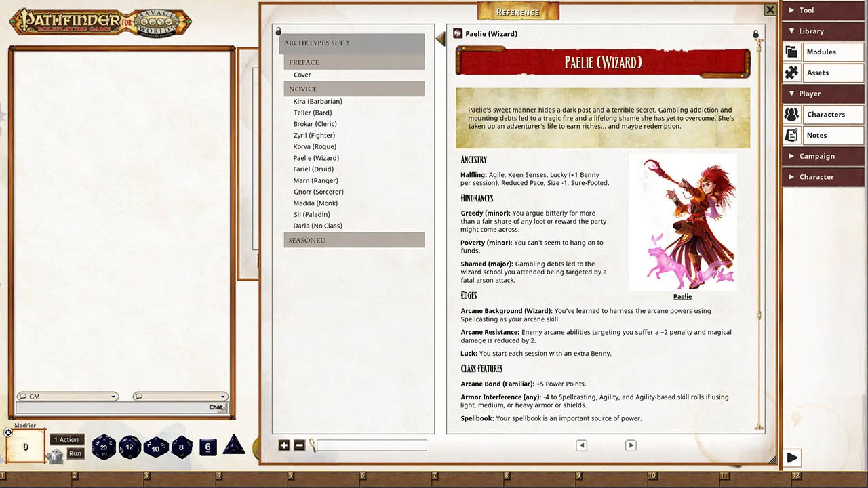Click the Reference page vertical scrollbar

(x=759, y=234)
